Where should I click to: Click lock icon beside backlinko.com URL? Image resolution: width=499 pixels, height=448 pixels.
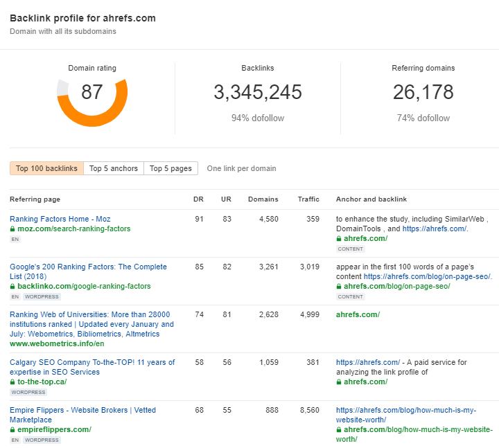pos(12,286)
